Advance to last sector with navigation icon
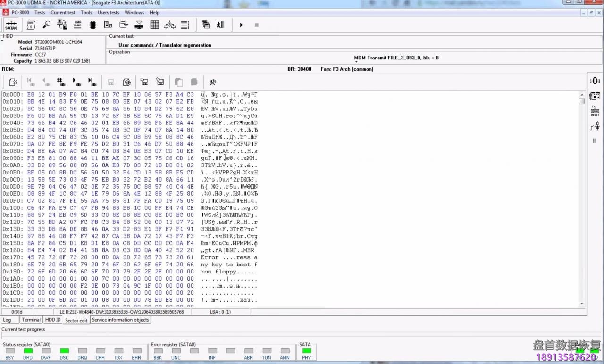Image resolution: width=604 pixels, height=364 pixels. click(91, 82)
